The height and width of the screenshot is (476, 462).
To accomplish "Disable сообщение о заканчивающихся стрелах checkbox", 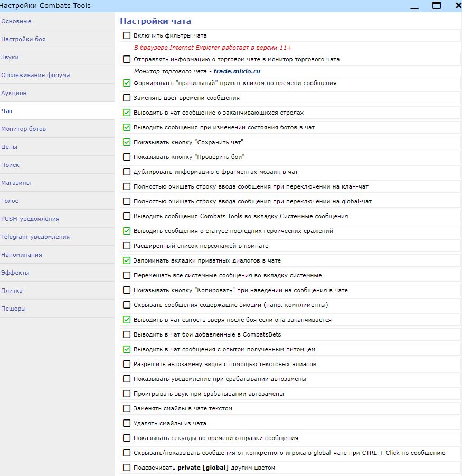I will coord(127,113).
